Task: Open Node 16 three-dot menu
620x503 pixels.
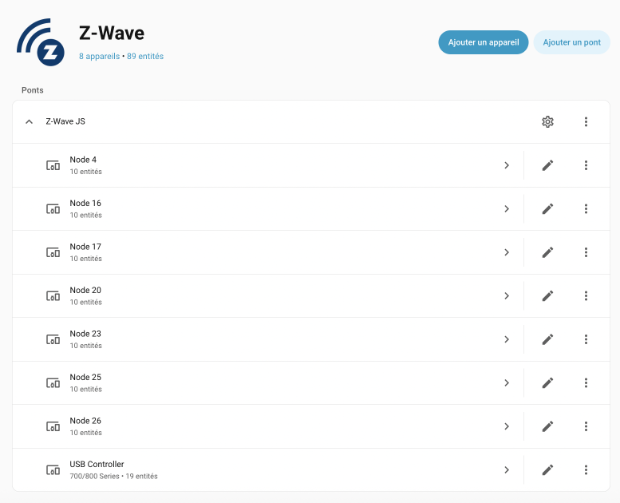Action: pos(586,209)
